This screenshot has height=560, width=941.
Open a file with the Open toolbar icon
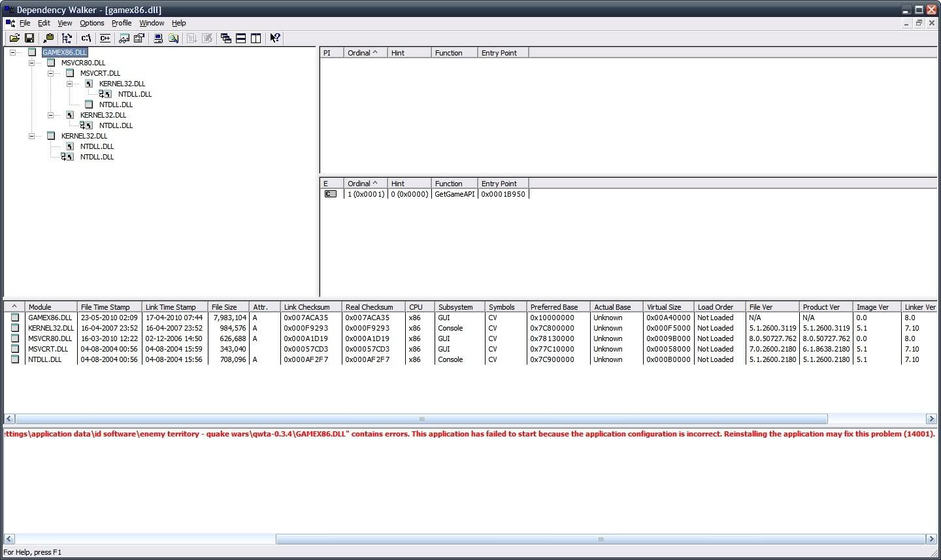pos(14,38)
